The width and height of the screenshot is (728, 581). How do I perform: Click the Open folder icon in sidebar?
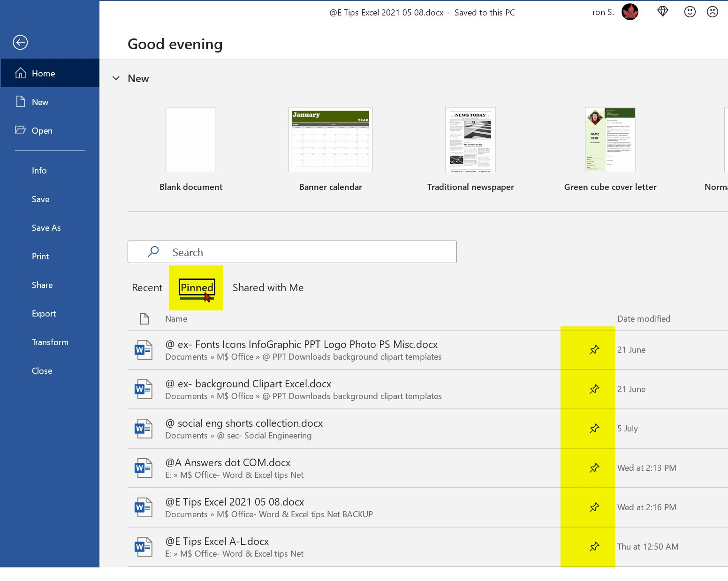point(20,130)
